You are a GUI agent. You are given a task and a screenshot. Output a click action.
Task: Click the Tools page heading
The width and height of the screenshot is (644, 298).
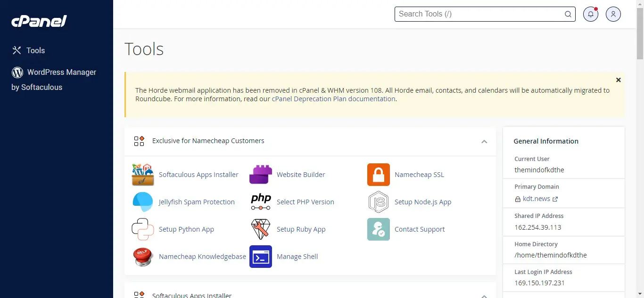[144, 49]
